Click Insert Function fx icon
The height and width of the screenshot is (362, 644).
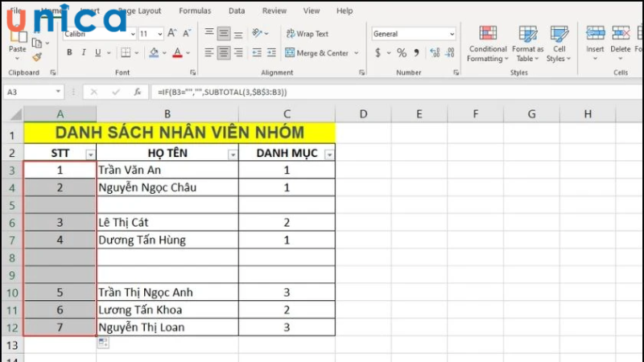[x=138, y=92]
